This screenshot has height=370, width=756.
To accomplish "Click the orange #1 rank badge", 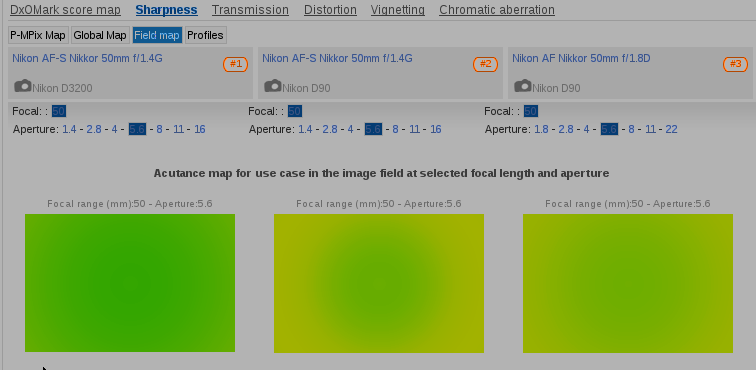I will point(235,64).
